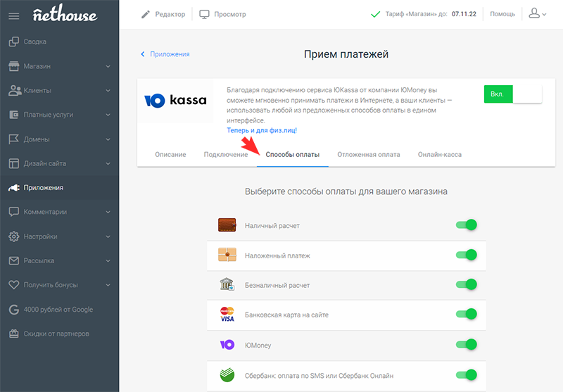
Task: Click the monitor icon next to Просмотр
Action: click(204, 14)
